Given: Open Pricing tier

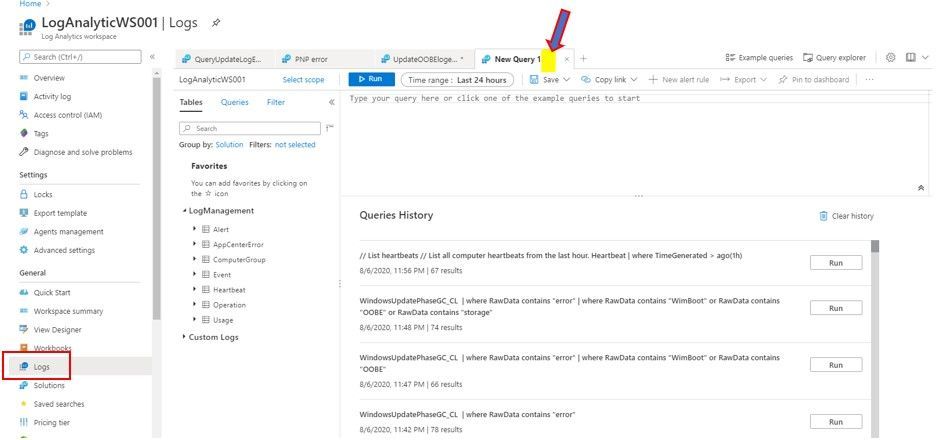Looking at the screenshot, I should (52, 423).
